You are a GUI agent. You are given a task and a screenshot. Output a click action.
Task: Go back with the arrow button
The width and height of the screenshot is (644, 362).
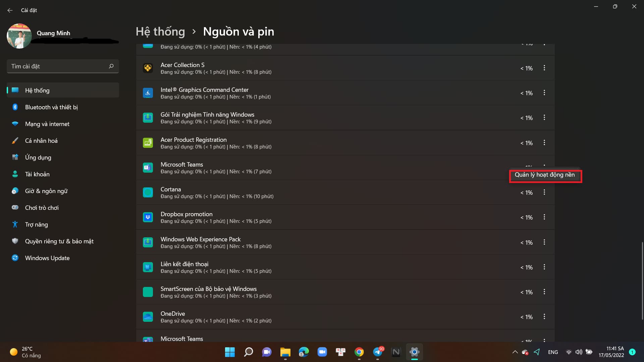click(10, 10)
